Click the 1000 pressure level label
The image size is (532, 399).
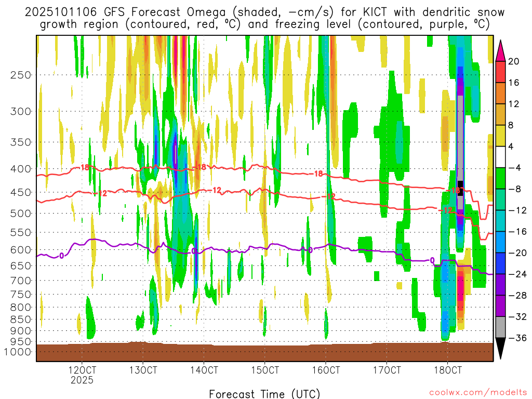click(18, 352)
